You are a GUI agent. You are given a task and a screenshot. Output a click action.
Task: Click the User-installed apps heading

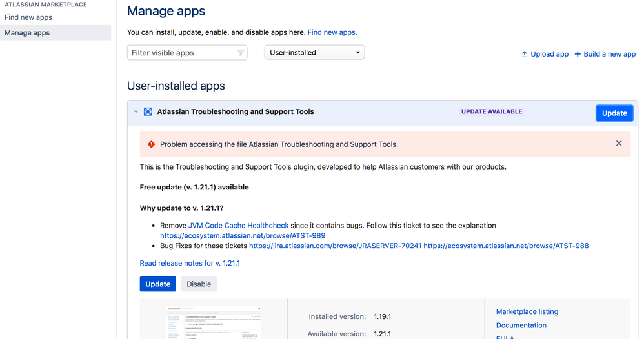(x=176, y=86)
